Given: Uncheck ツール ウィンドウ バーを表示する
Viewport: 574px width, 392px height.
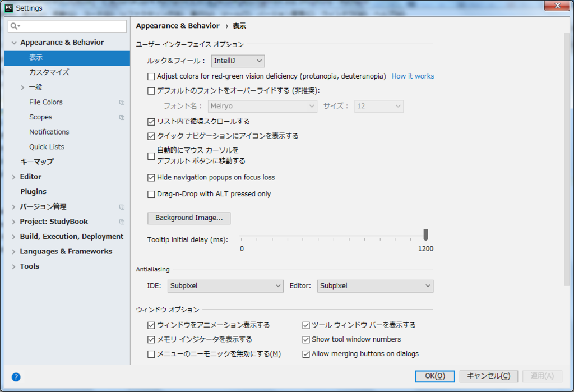Looking at the screenshot, I should tap(306, 325).
